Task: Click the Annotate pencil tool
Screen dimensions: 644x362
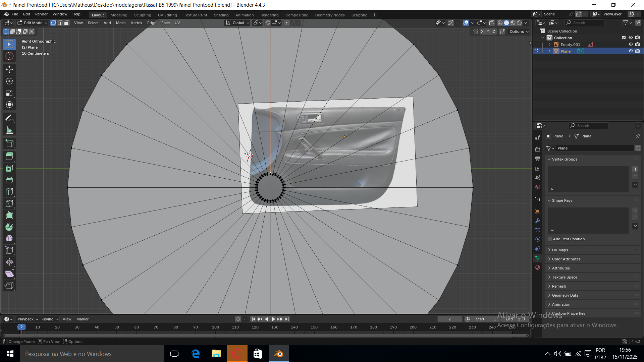Action: [x=9, y=118]
